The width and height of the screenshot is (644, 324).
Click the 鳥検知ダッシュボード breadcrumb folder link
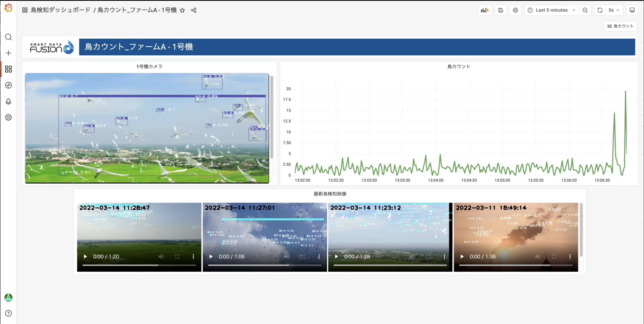click(x=61, y=10)
